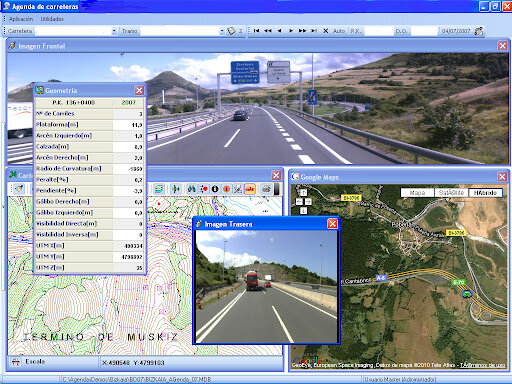Close the Imagen Frontal window
Image resolution: width=512 pixels, height=384 pixels.
[x=503, y=46]
